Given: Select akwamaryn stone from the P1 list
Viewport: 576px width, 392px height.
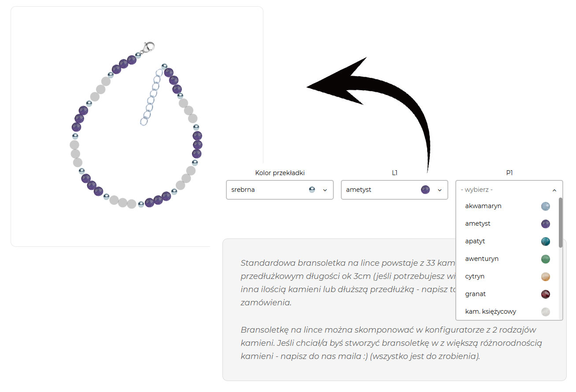Looking at the screenshot, I should (x=483, y=206).
